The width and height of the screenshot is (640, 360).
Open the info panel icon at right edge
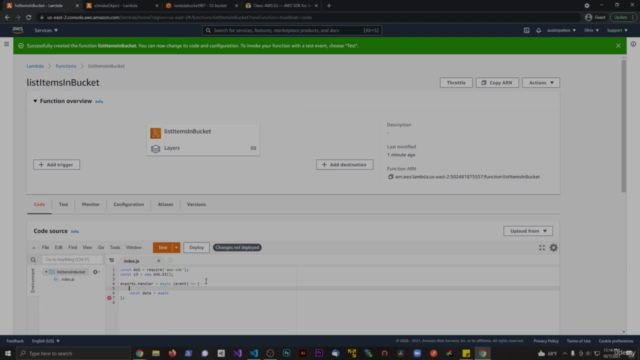click(633, 44)
